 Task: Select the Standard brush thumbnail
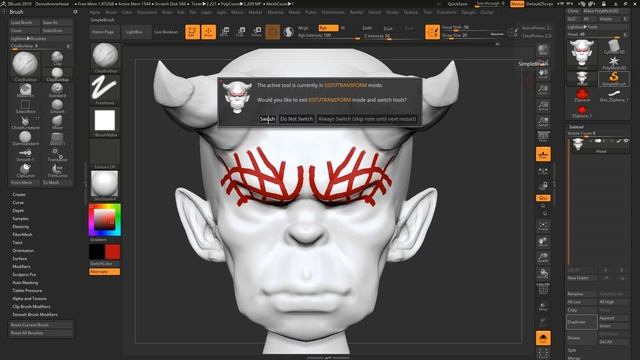click(x=57, y=90)
